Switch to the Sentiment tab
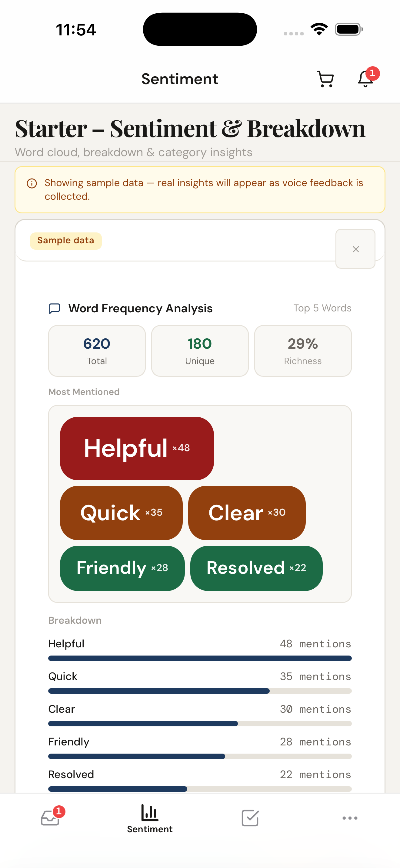400x868 pixels. click(149, 819)
